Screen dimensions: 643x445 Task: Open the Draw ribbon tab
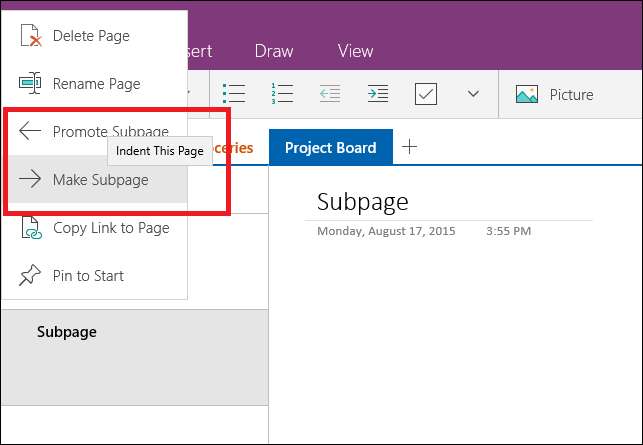pos(274,51)
